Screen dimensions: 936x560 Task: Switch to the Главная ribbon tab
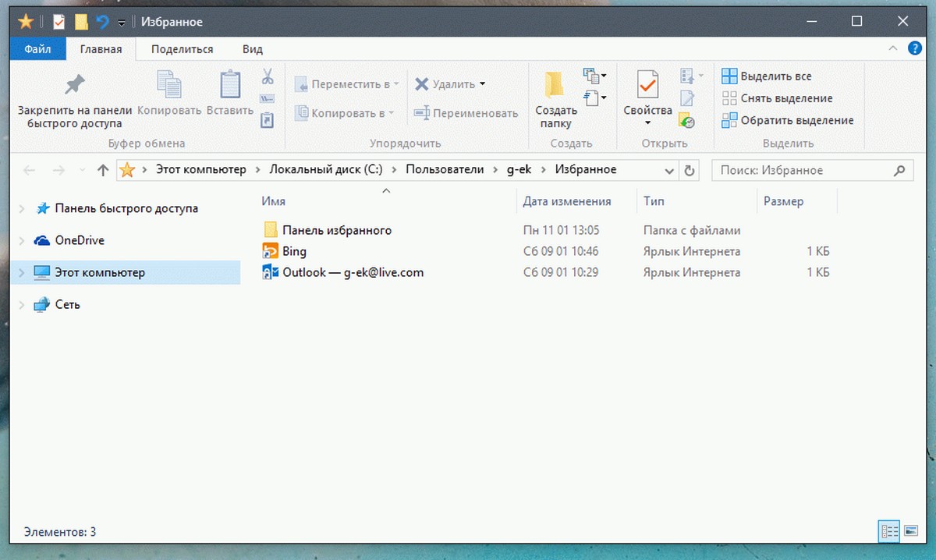point(101,49)
